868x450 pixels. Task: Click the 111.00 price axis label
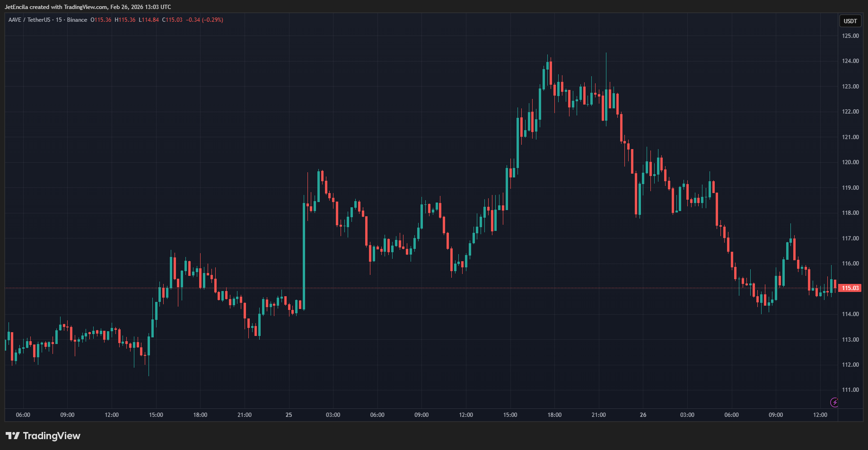[850, 390]
